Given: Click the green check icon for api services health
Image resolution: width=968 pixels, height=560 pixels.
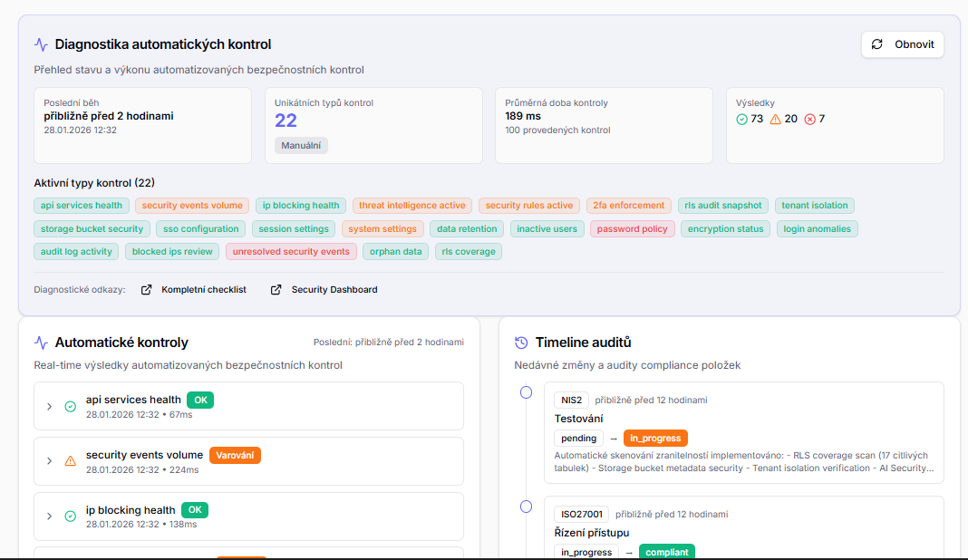Looking at the screenshot, I should pos(71,406).
